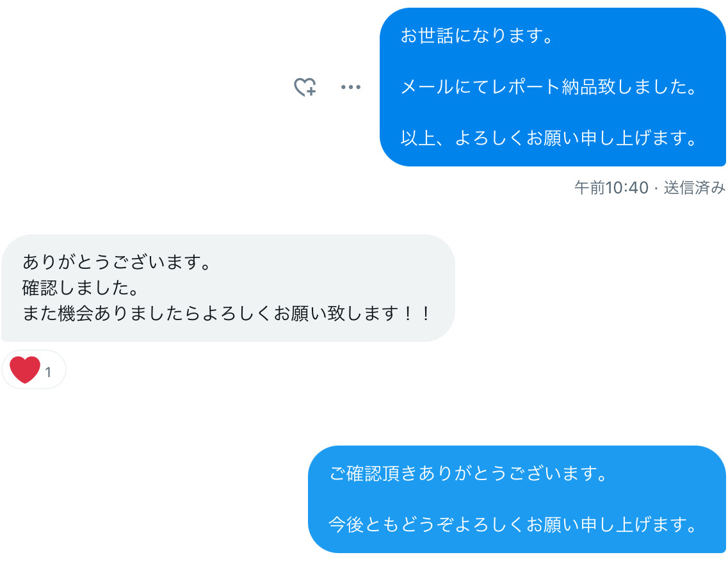Click the word 納品 in the top bubble
Screen dimensions: 728x564
[x=579, y=87]
